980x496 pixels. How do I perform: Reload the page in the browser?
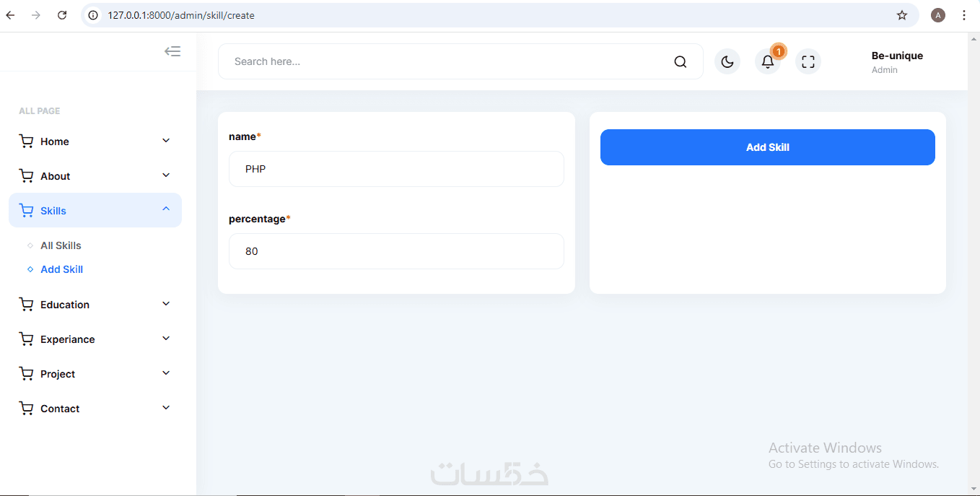(x=62, y=15)
